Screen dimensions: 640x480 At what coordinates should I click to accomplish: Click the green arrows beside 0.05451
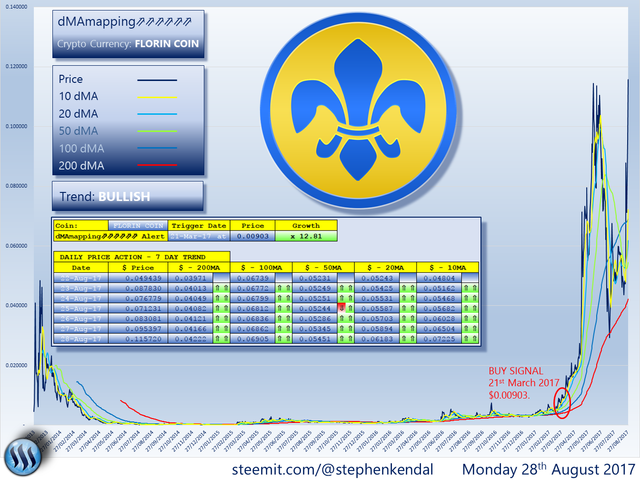(346, 339)
